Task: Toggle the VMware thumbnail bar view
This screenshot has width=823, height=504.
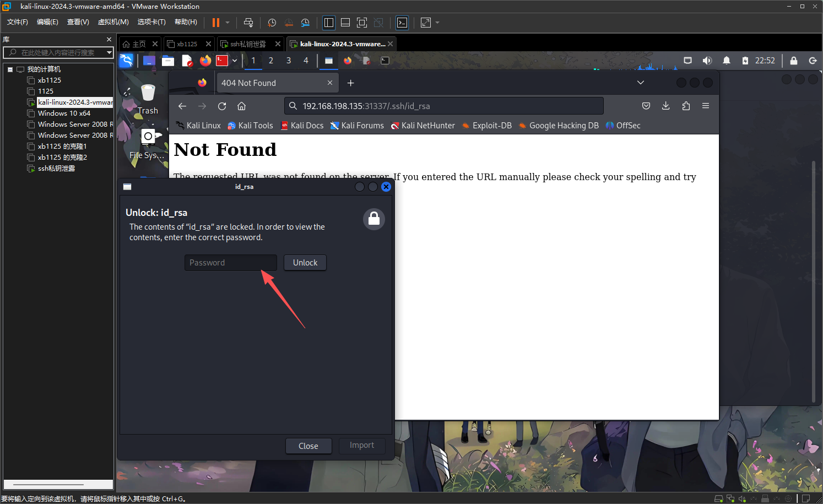Action: [345, 23]
